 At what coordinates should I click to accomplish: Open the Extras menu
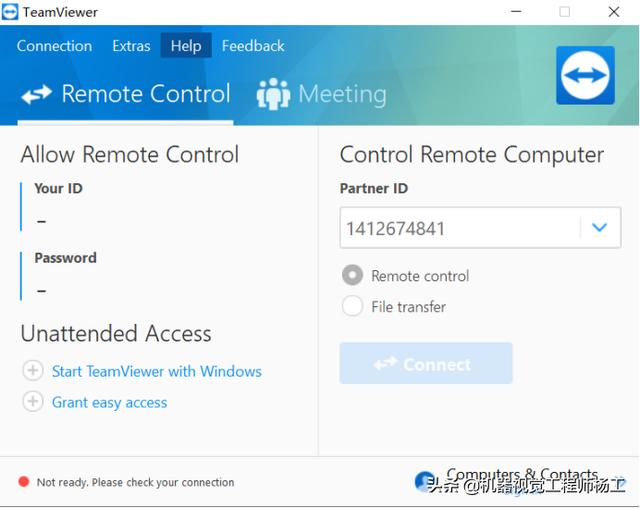pos(131,46)
